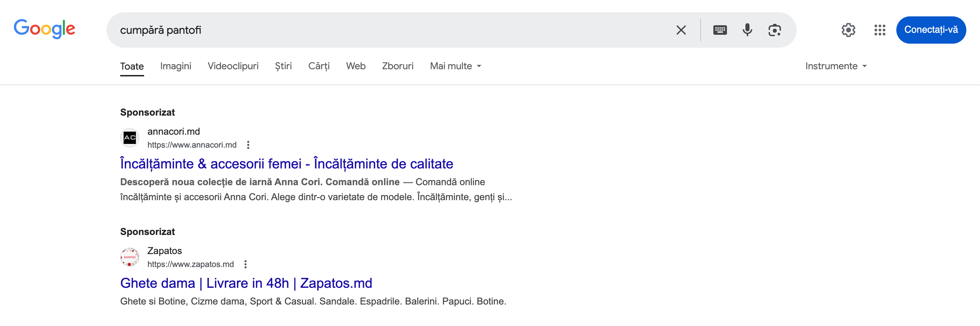Clear the search query with the X icon
This screenshot has height=326, width=980.
click(681, 30)
